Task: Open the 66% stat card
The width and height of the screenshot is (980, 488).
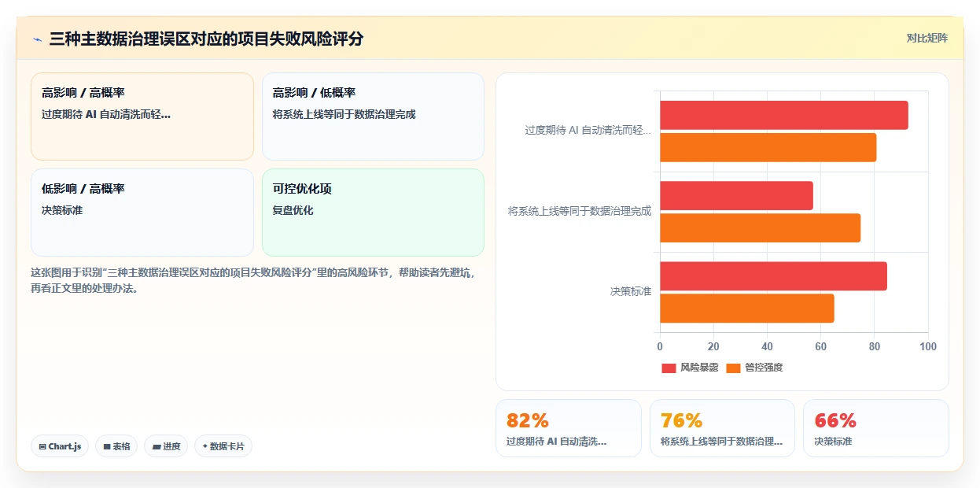Action: pos(875,428)
